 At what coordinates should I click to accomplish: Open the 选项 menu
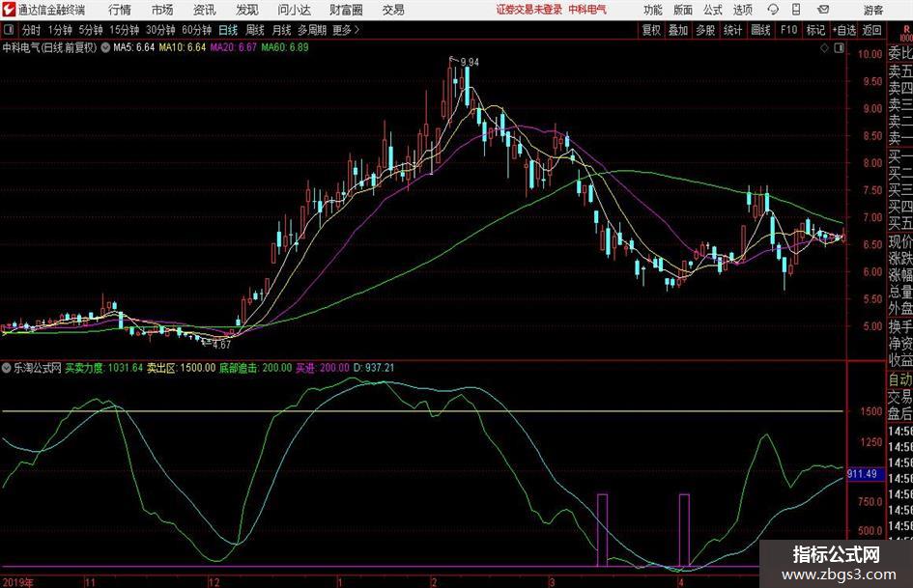[x=742, y=10]
